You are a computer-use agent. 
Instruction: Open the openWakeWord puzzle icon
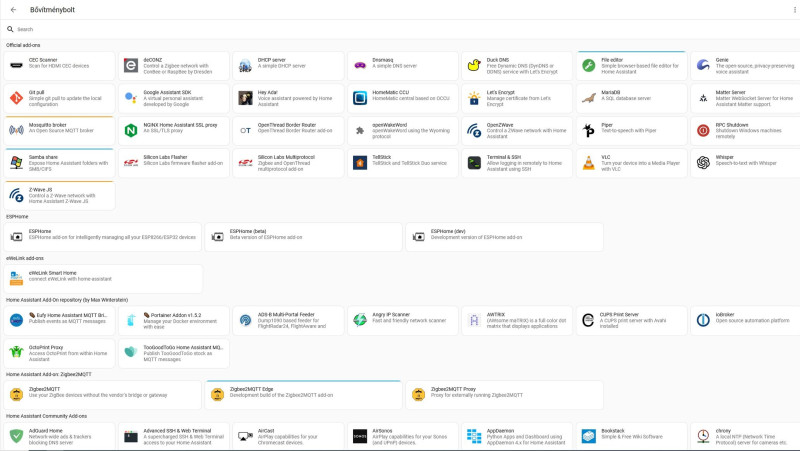point(360,131)
